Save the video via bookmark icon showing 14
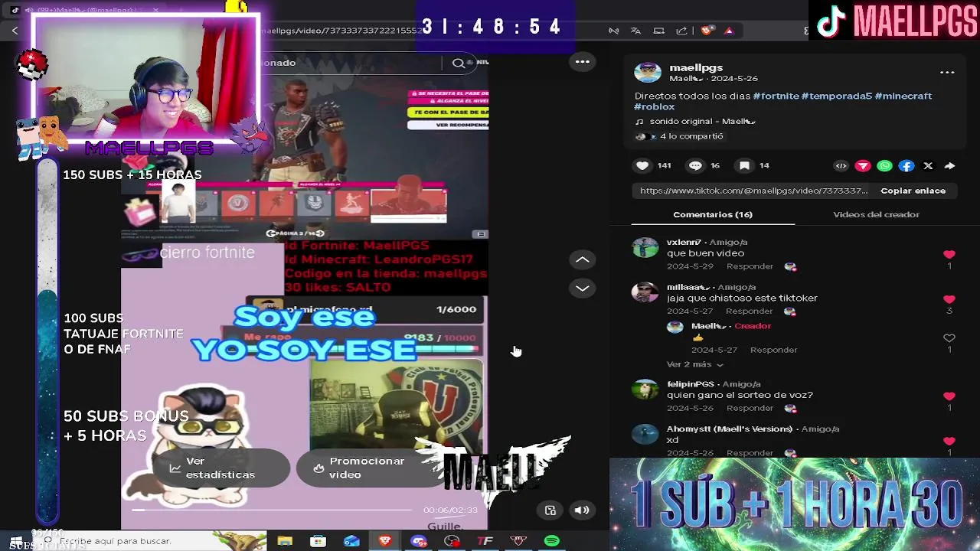 pos(744,166)
